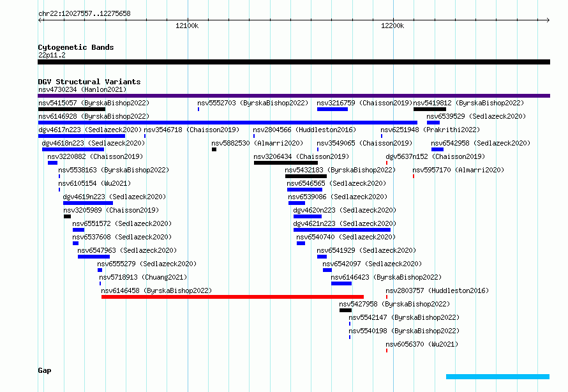Open the nsv3216759 (Chaisson2019) label

pyautogui.click(x=365, y=103)
